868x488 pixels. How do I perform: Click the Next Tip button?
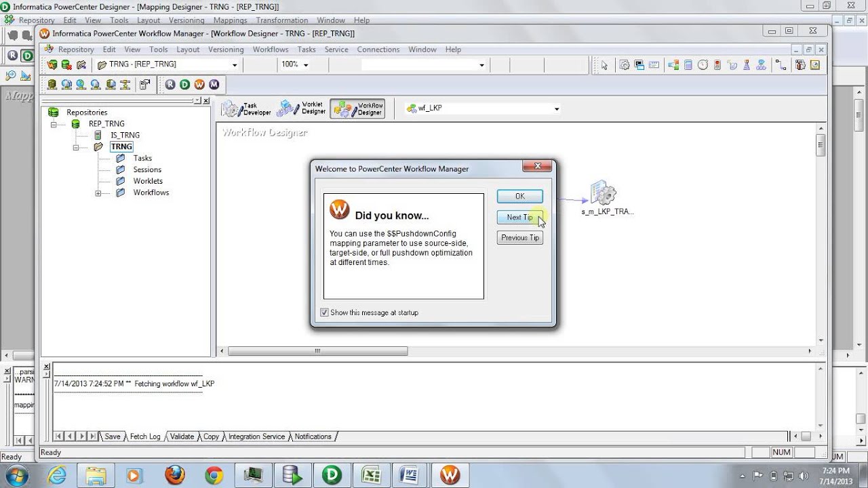coord(519,217)
